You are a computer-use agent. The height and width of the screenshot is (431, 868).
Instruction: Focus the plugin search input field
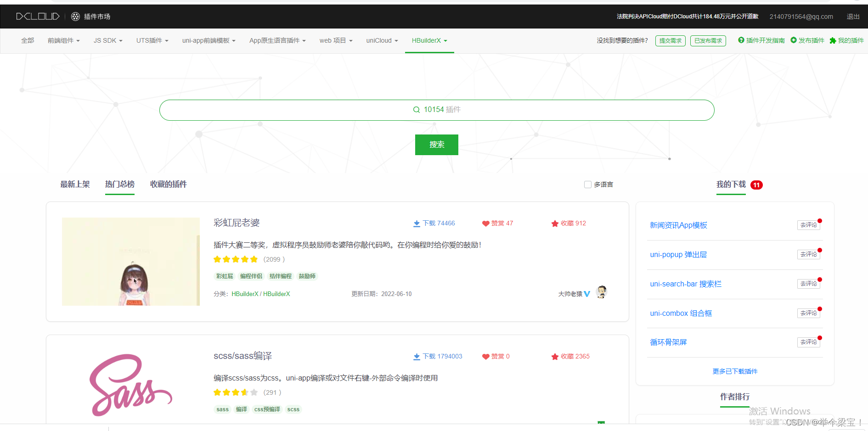pyautogui.click(x=437, y=110)
